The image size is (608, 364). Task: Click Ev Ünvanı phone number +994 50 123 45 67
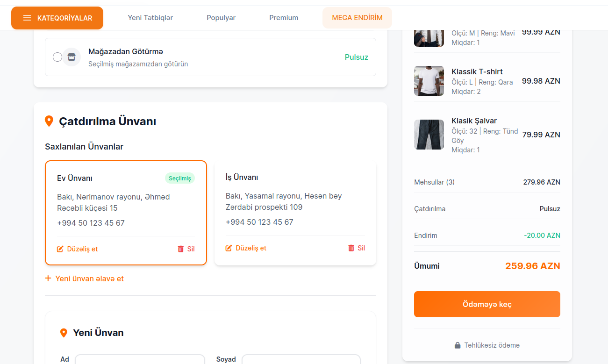[x=91, y=223]
